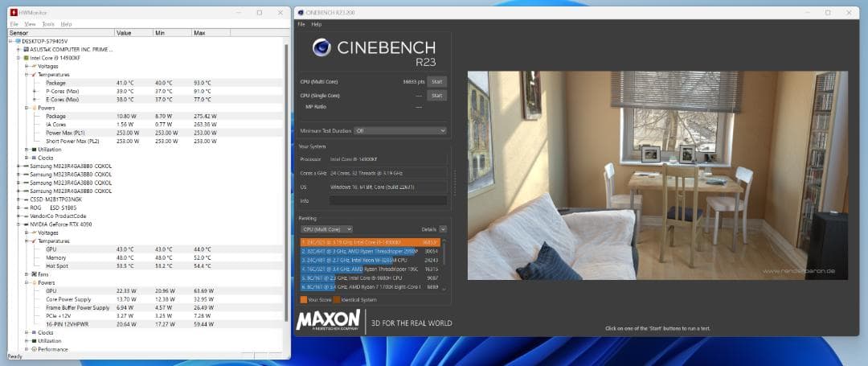868x366 pixels.
Task: Expand the GPU Clocks tree node
Action: pos(27,331)
